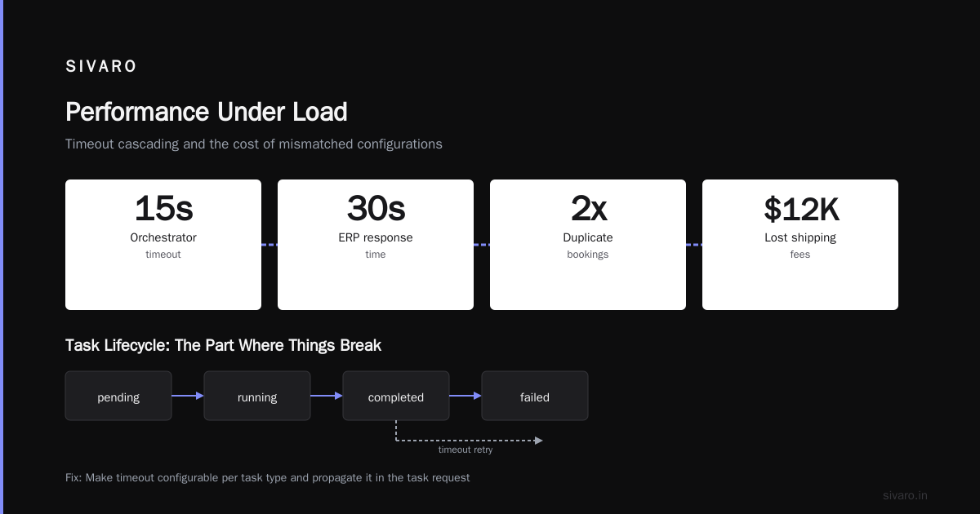Select the Performance Under Load heading
Viewport: 980px width, 514px height.
(207, 112)
